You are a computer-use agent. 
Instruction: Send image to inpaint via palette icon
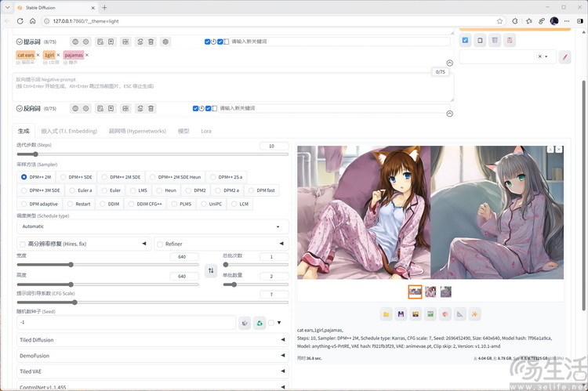click(x=445, y=314)
